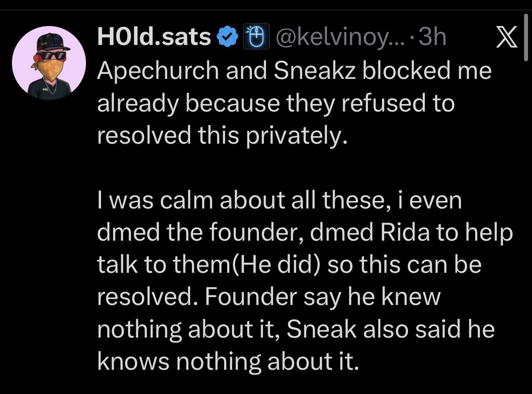Click the line starting "I was calm"
This screenshot has height=394, width=532.
[x=279, y=201]
